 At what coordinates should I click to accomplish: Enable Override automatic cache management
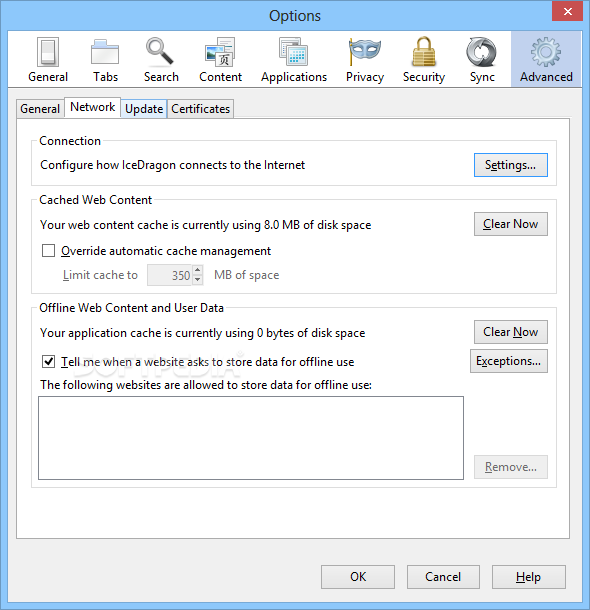coord(48,251)
